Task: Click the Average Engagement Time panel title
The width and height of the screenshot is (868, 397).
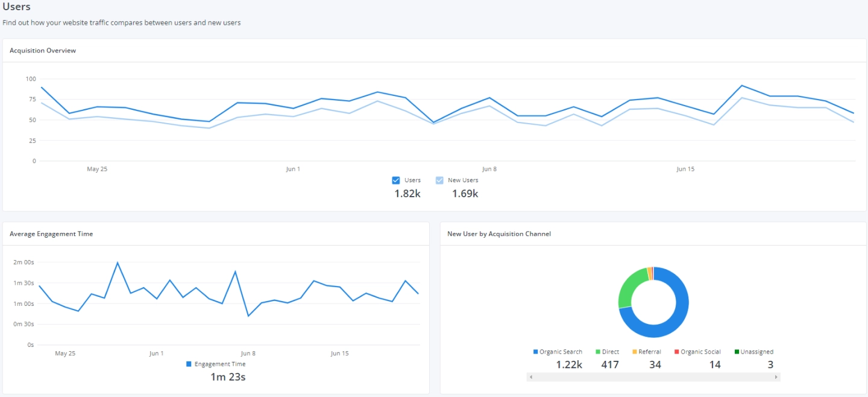Action: tap(51, 233)
